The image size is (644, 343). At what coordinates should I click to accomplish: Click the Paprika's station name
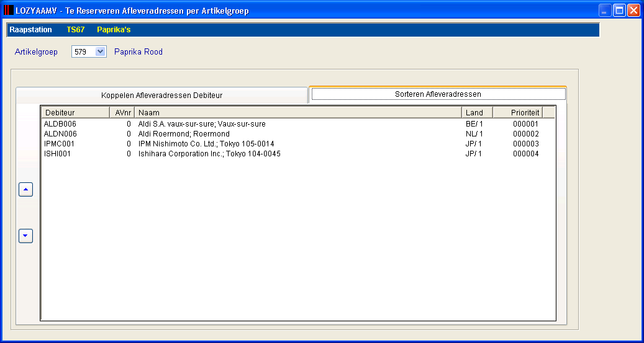114,30
